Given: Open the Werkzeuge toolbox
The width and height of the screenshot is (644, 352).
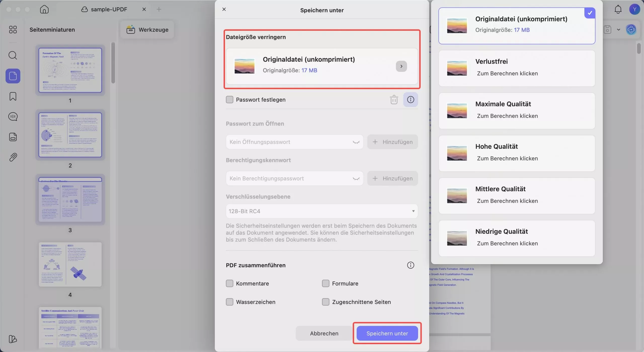Looking at the screenshot, I should coord(147,29).
